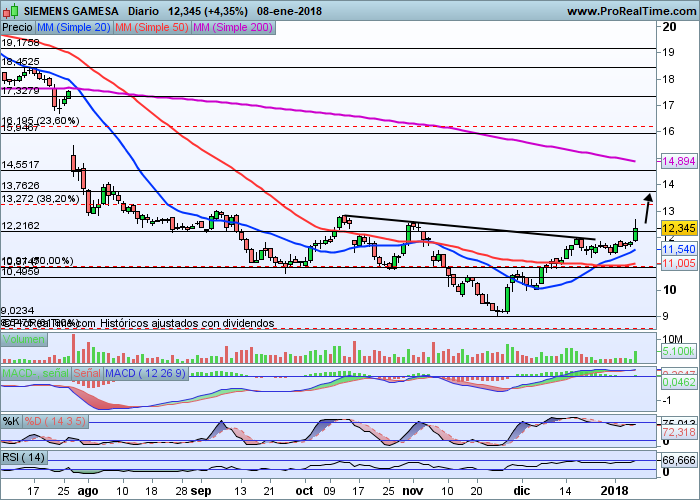
Task: Click the magenta 14,894 MM200 value tag
Action: point(678,161)
